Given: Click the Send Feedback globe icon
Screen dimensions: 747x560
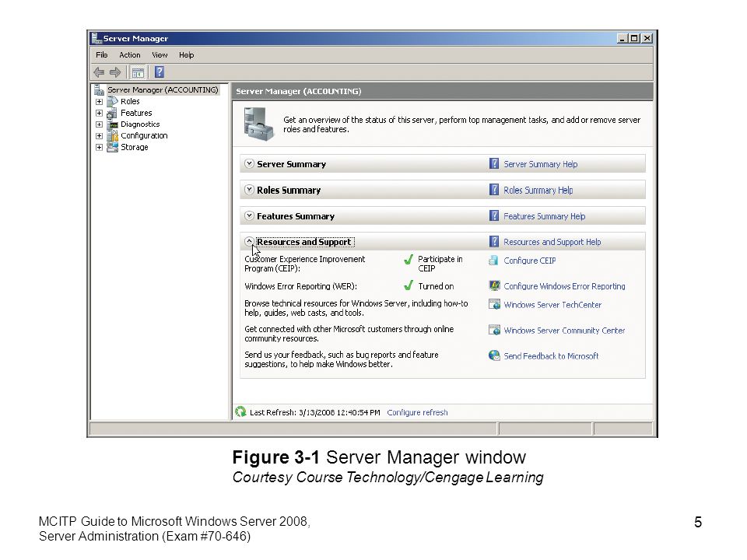Looking at the screenshot, I should tap(495, 355).
